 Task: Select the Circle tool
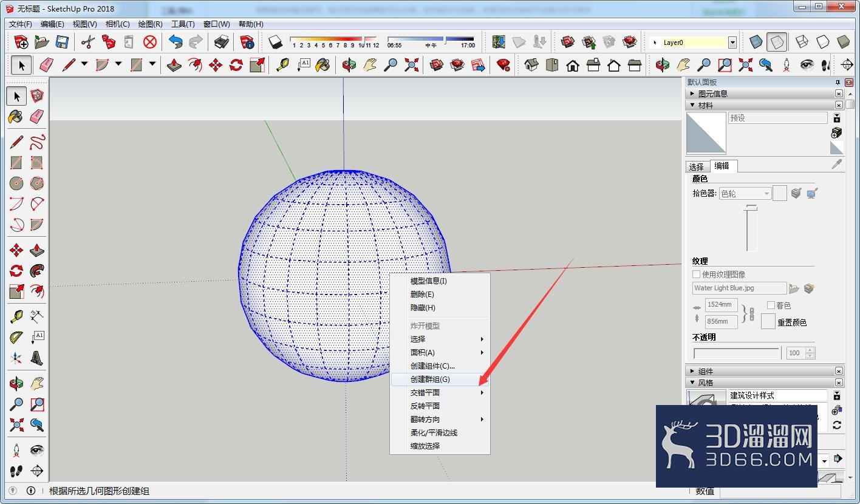point(16,183)
